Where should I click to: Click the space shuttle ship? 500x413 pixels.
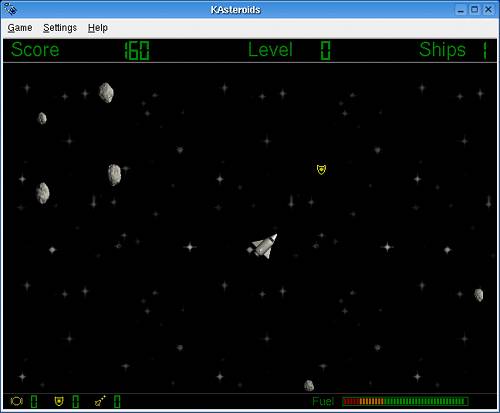pos(263,246)
